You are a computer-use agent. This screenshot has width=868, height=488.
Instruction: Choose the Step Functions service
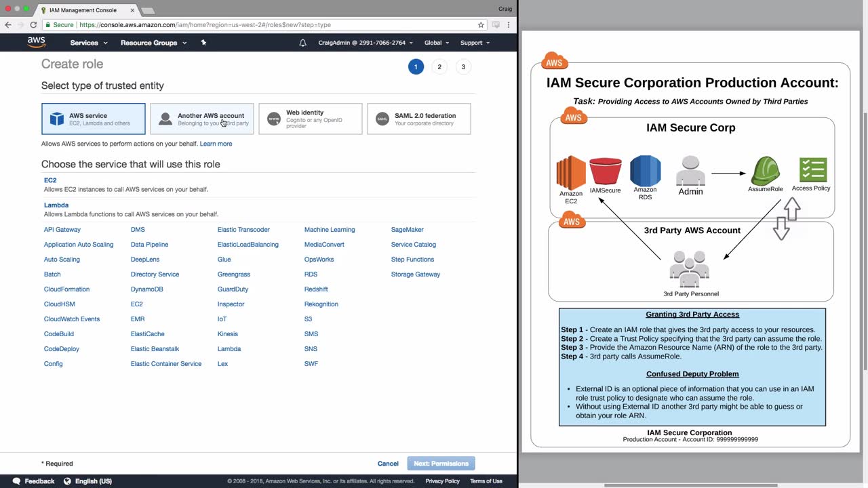pos(412,260)
